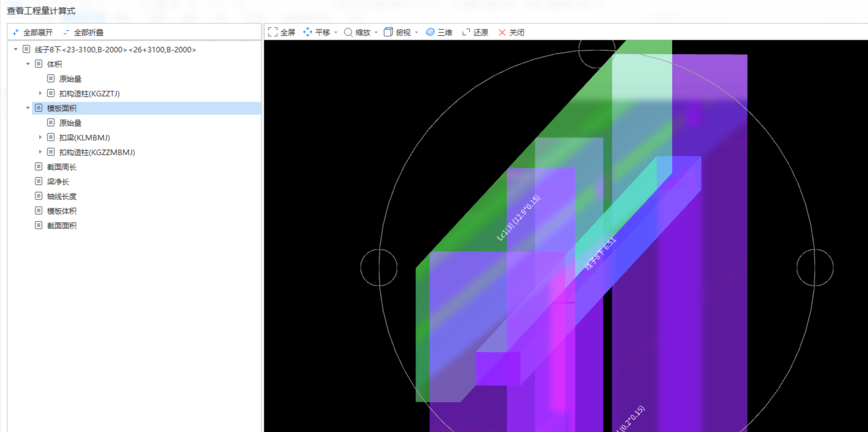Click document icon beside 体积
This screenshot has height=432, width=868.
pyautogui.click(x=39, y=64)
